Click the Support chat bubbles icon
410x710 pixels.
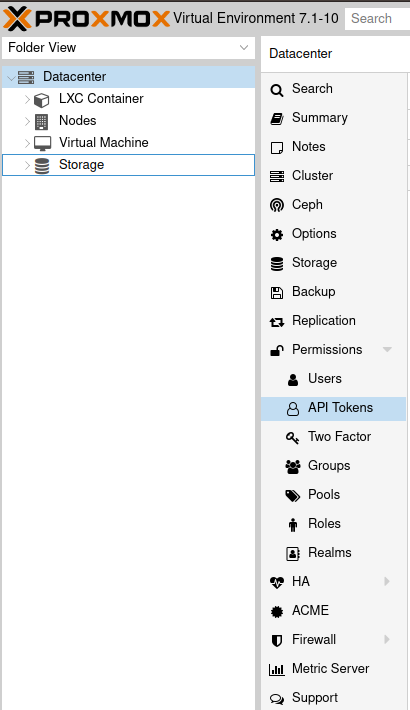(277, 699)
